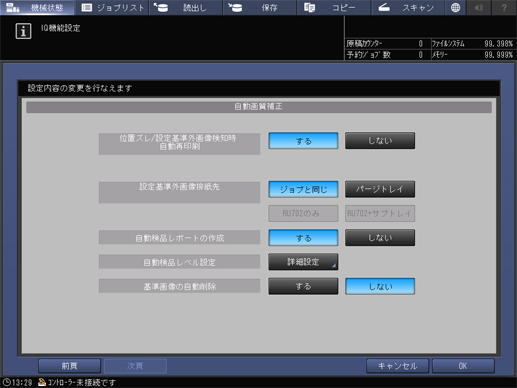Click the ファイルシステム 99.398% value

498,44
